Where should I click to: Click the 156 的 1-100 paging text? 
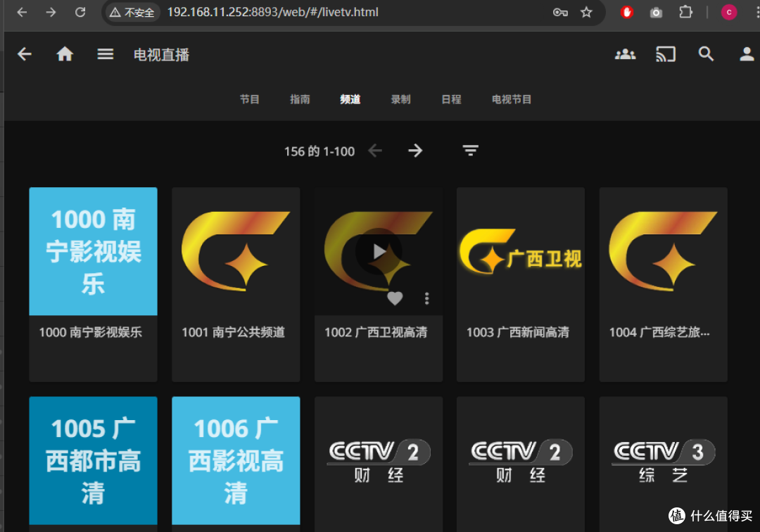[x=319, y=151]
